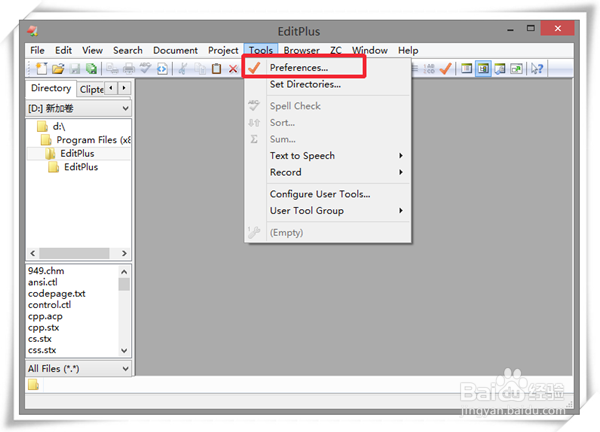Screen dimensions: 600x432
Task: Switch to the Directory tab
Action: click(x=51, y=88)
